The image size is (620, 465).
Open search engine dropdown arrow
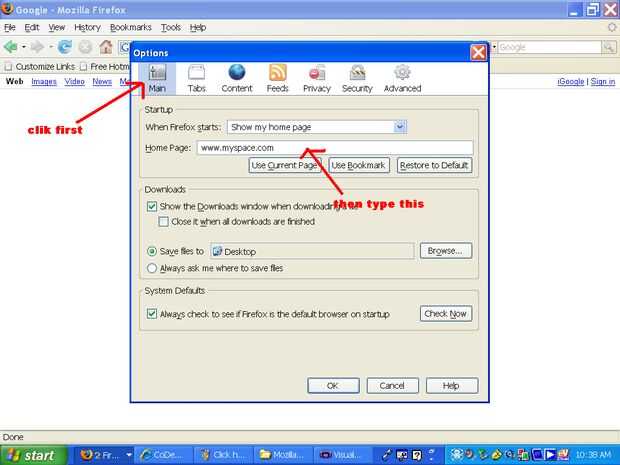pos(494,47)
